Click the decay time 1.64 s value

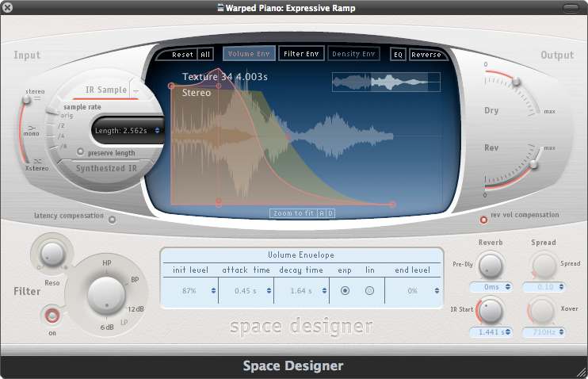(x=301, y=291)
